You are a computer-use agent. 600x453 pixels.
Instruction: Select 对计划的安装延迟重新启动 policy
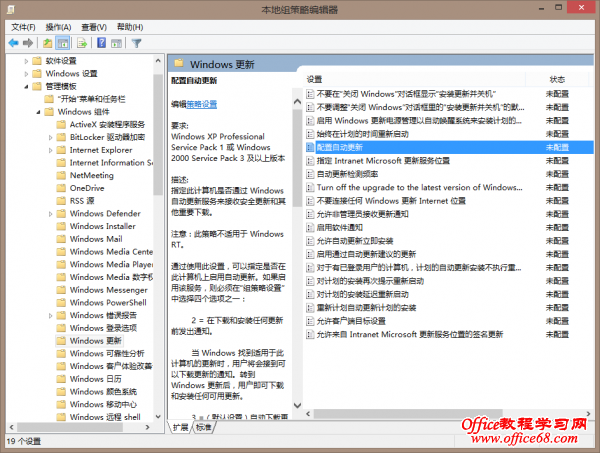coord(362,295)
